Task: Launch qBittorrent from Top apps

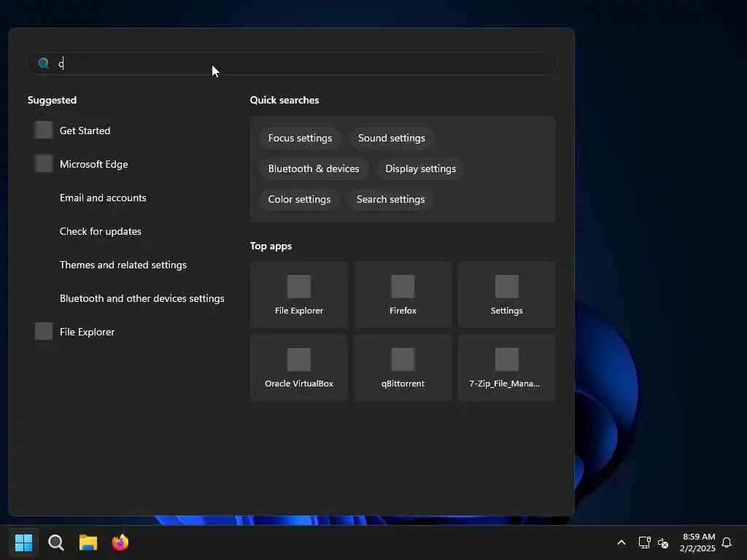Action: [403, 367]
